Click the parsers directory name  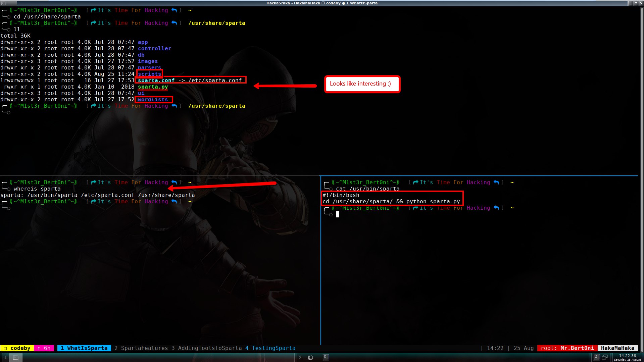(149, 68)
